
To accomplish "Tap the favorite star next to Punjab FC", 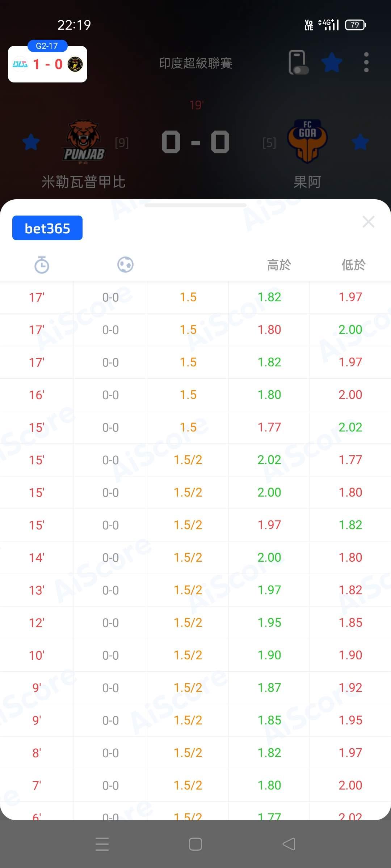I will click(x=31, y=142).
